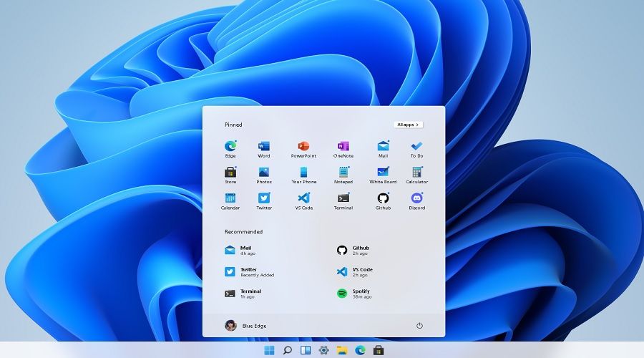This screenshot has width=644, height=358.
Task: Open recommended Mail from 4h ago
Action: [x=240, y=251]
